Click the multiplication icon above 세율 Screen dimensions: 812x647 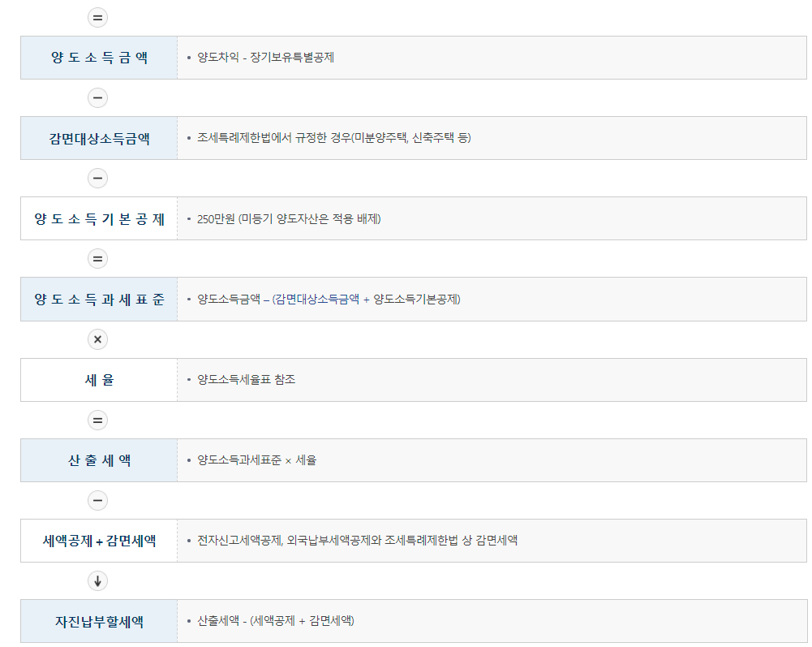(x=97, y=339)
